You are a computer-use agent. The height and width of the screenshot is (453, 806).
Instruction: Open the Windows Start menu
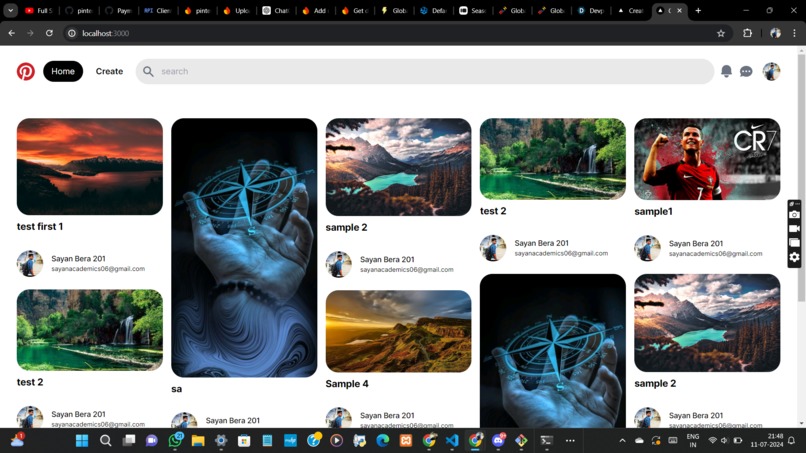click(x=82, y=441)
